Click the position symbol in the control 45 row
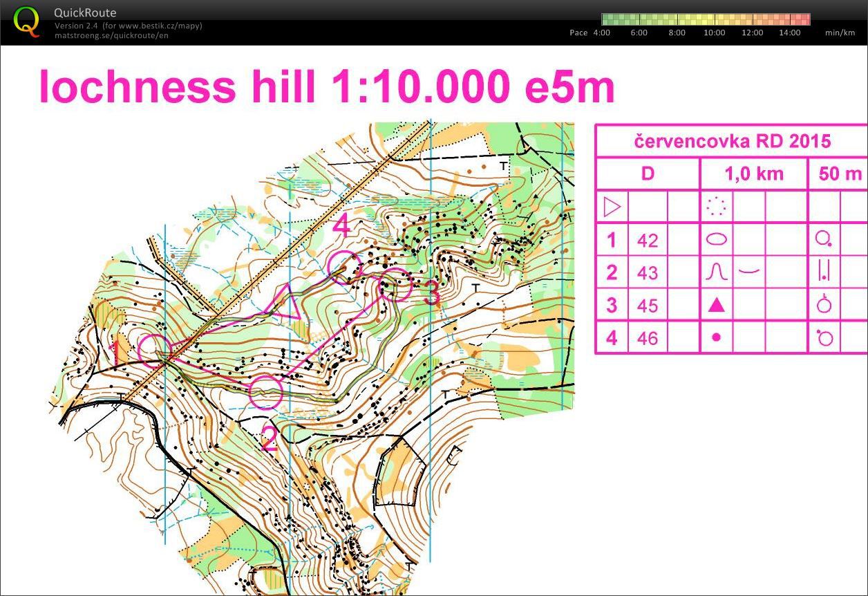Viewport: 868px width, 596px height. tap(824, 304)
